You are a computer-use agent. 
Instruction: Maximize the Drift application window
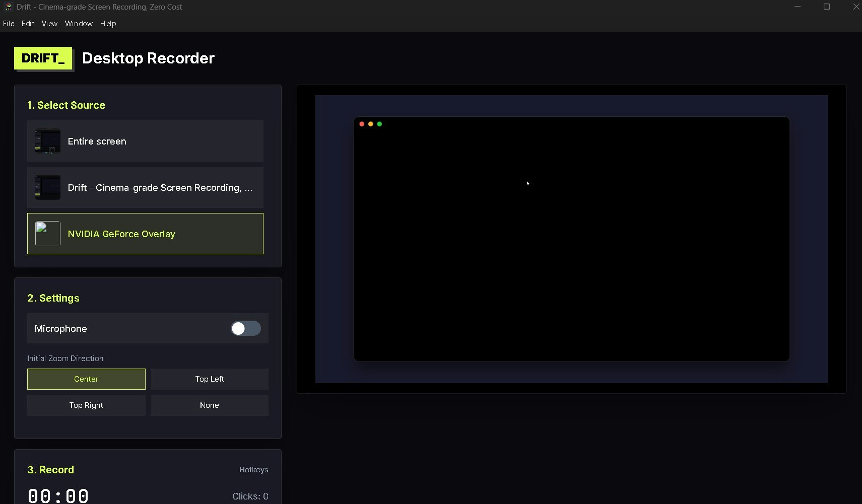point(827,7)
